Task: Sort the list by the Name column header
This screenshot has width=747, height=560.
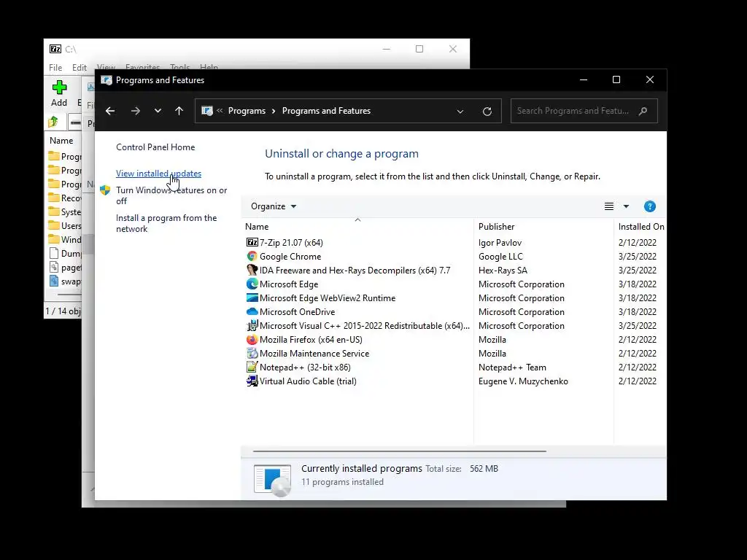Action: click(357, 227)
